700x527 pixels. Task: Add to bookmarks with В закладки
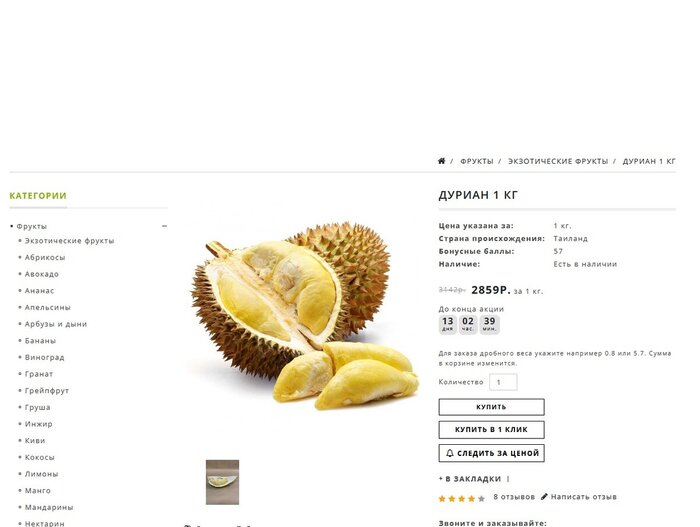470,479
